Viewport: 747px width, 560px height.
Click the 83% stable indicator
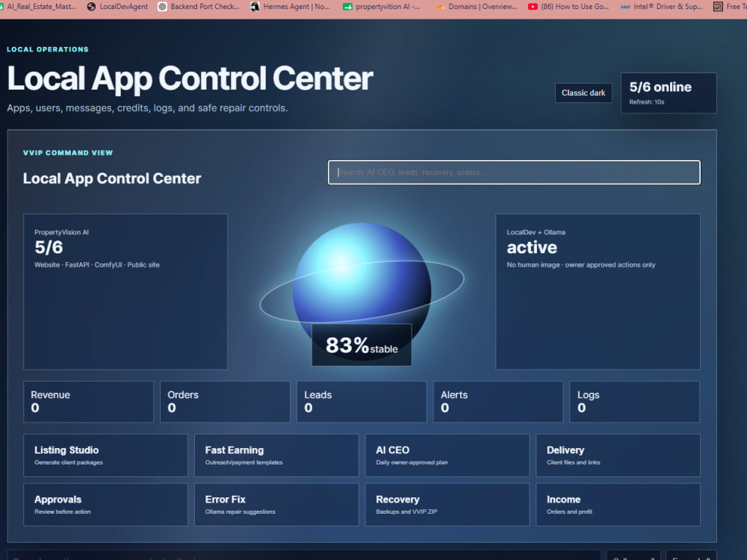362,345
